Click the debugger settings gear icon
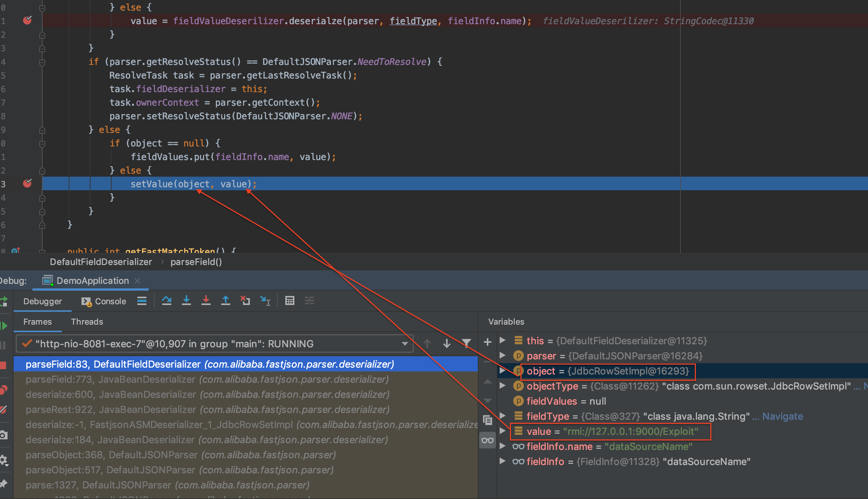The width and height of the screenshot is (868, 499). pyautogui.click(x=3, y=460)
